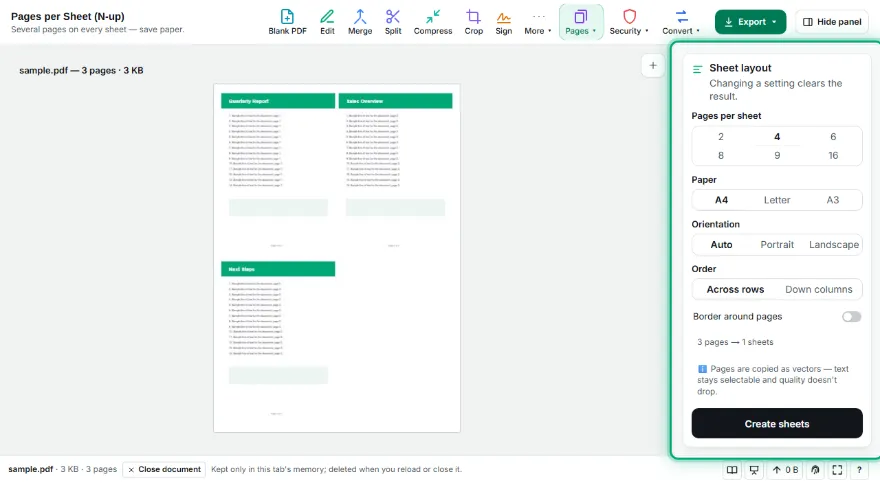Toggle fullscreen mode icon
Viewport: 880px width, 483px height.
click(837, 470)
